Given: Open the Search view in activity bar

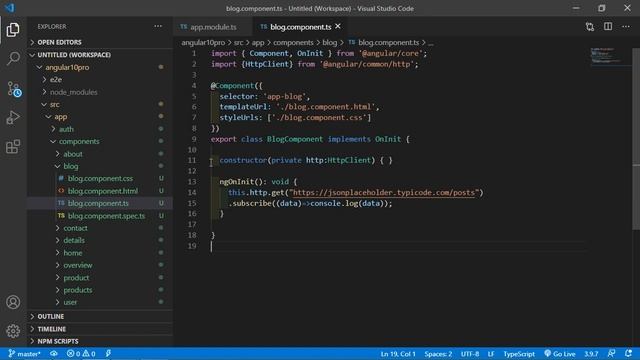Looking at the screenshot, I should (x=13, y=59).
